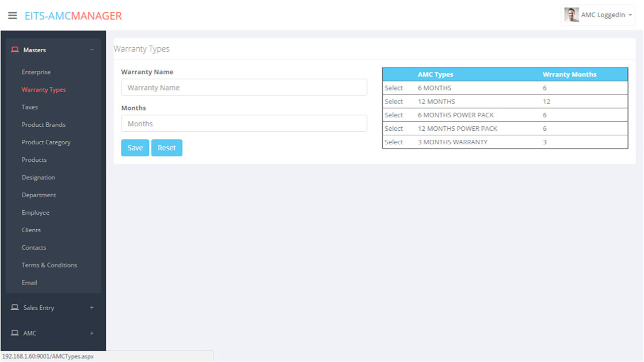This screenshot has width=644, height=362.
Task: Click the Wrranty Months column header
Action: point(570,74)
